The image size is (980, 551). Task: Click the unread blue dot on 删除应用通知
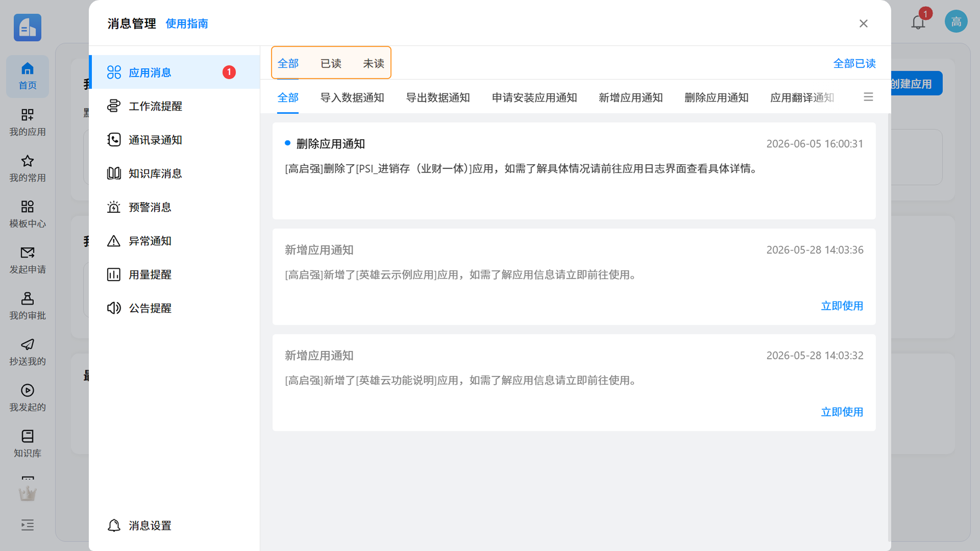point(288,143)
